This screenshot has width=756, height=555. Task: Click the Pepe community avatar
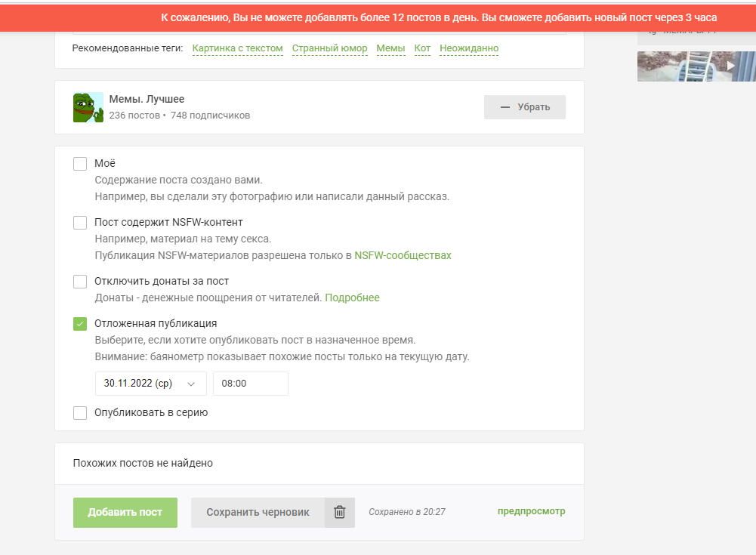(88, 107)
